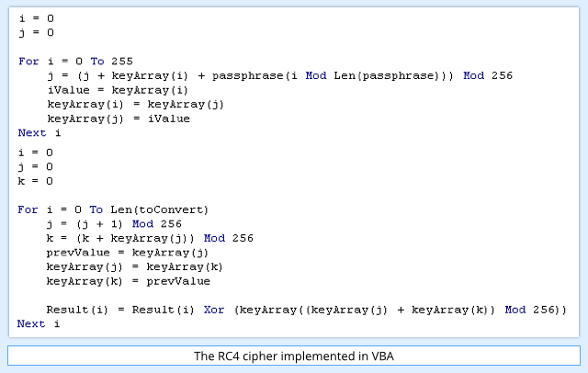The image size is (588, 373).
Task: Click the line "keyArray(j) = keyArray(k)"
Action: (135, 267)
